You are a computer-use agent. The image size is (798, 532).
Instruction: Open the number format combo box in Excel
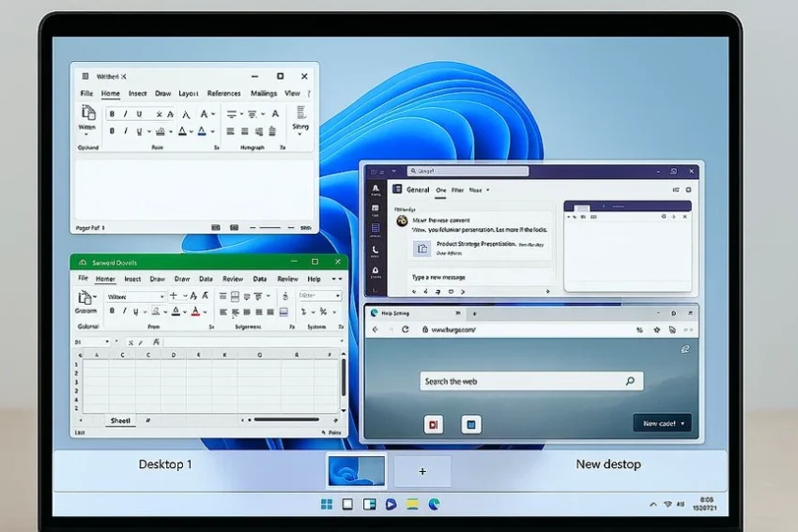click(319, 296)
